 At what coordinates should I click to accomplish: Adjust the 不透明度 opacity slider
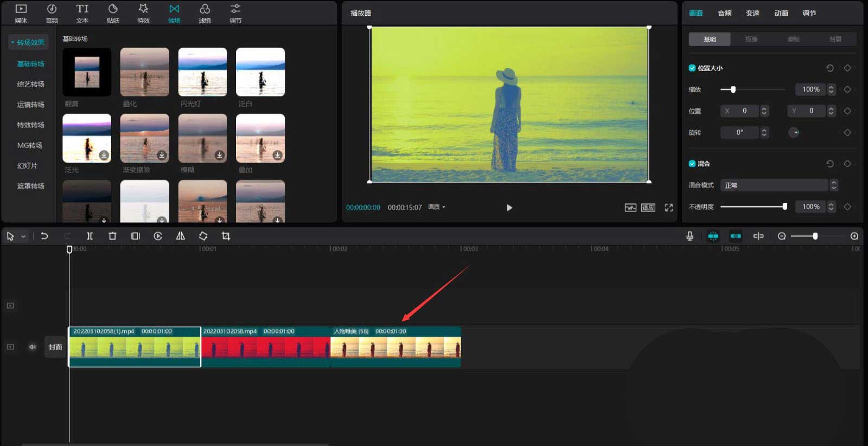[784, 206]
